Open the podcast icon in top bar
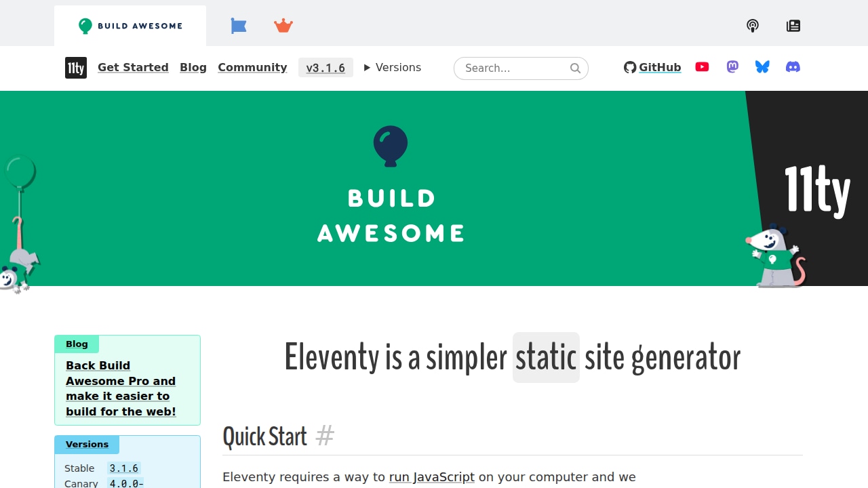The width and height of the screenshot is (868, 488). click(x=753, y=26)
